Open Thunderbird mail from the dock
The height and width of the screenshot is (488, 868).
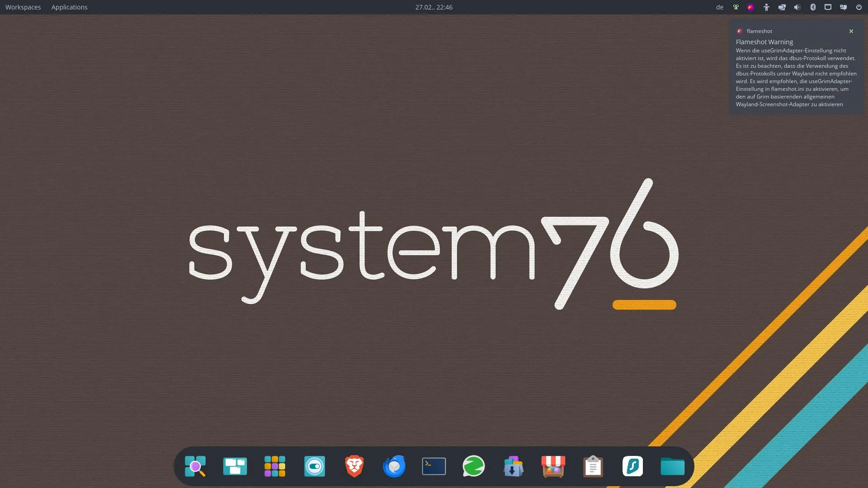coord(394,466)
